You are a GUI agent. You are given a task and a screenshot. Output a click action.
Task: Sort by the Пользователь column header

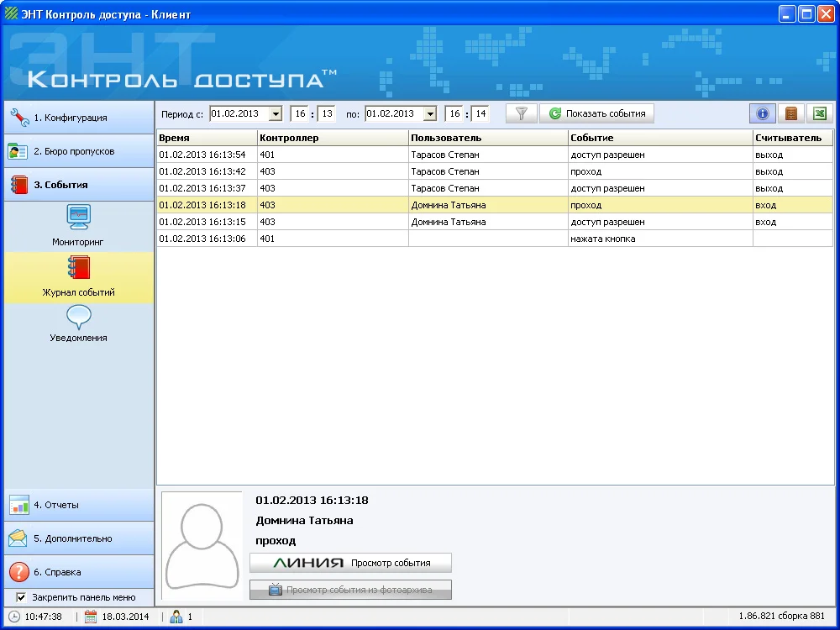488,138
